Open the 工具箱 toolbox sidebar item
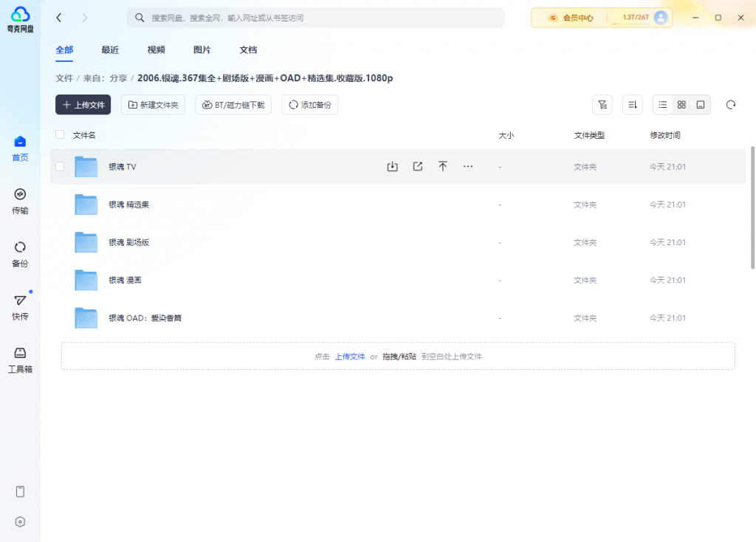This screenshot has height=542, width=756. pyautogui.click(x=20, y=360)
